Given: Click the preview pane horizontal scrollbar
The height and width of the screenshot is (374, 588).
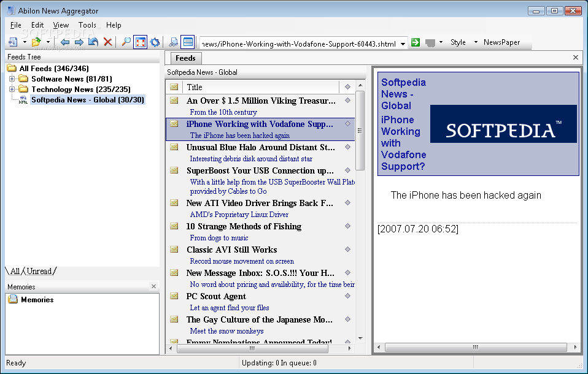Looking at the screenshot, I should pos(476,348).
